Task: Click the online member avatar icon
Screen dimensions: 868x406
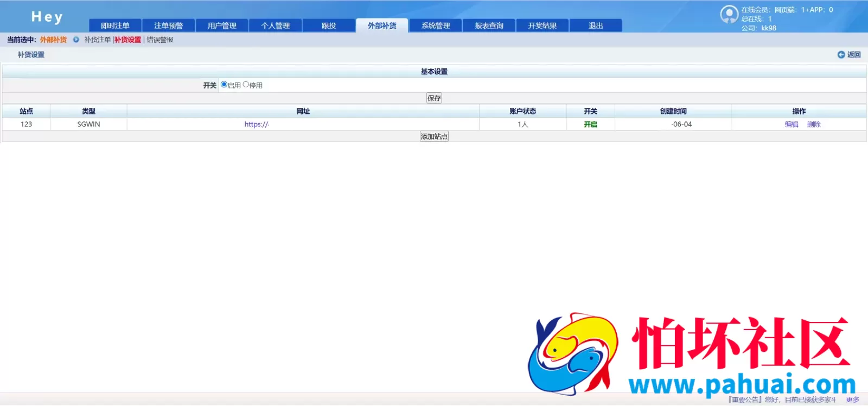Action: [729, 15]
